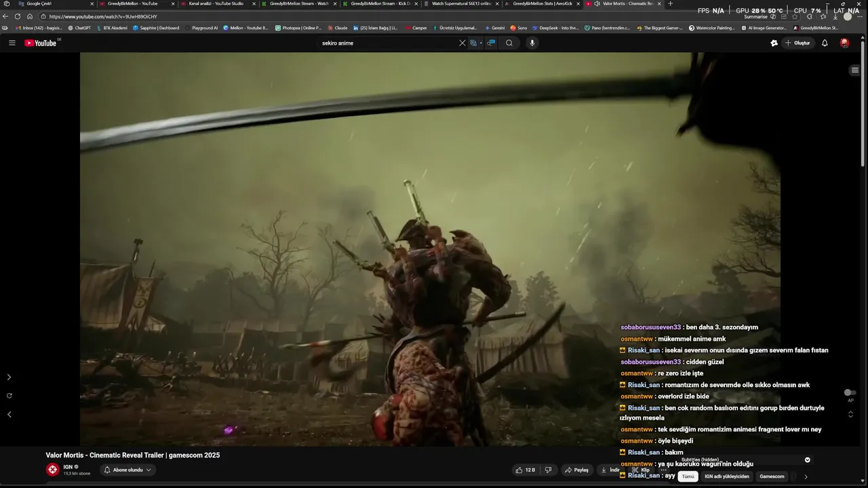
Task: Expand the Abone olundu subscription dropdown
Action: coord(127,470)
